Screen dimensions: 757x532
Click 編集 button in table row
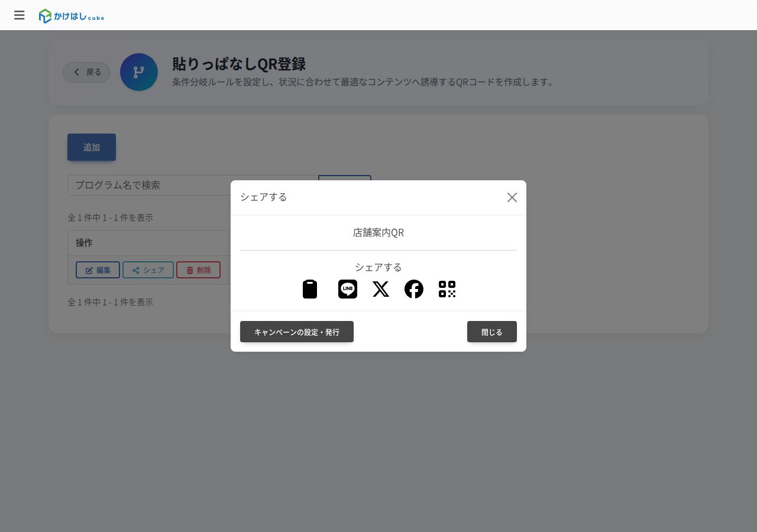pos(98,270)
